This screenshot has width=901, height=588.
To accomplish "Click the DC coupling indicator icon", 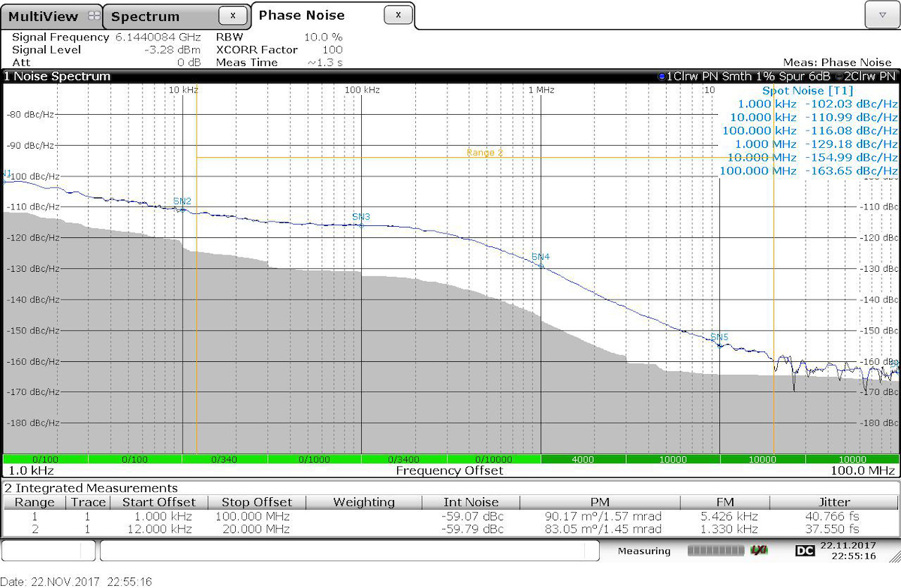I will click(804, 551).
